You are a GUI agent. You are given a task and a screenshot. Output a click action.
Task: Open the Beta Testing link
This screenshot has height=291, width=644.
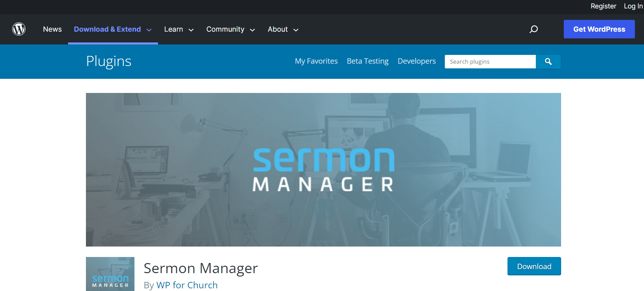(x=368, y=61)
